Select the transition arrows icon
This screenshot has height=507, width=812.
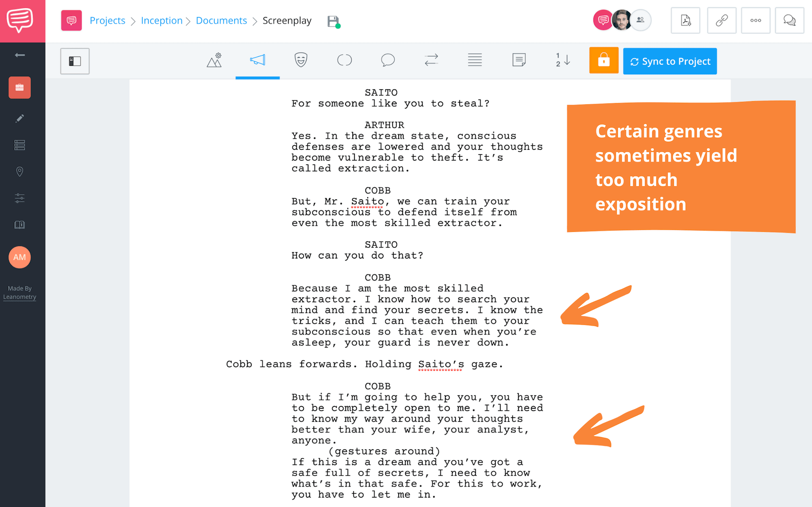click(x=431, y=60)
